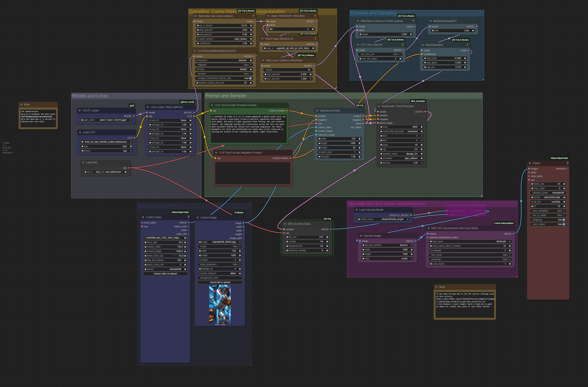Click help icon on Patch Sage Attention KJ

tap(315, 39)
